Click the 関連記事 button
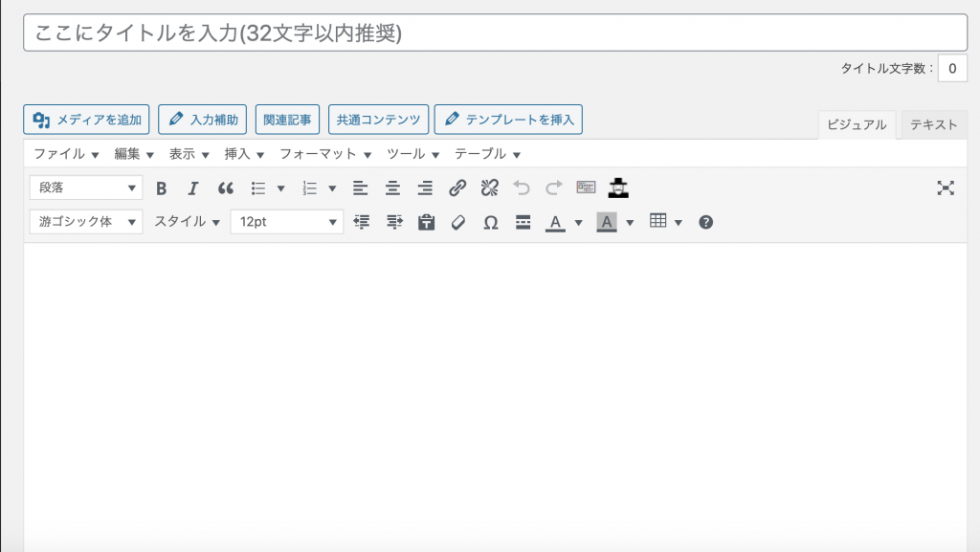The image size is (980, 552). pyautogui.click(x=287, y=120)
